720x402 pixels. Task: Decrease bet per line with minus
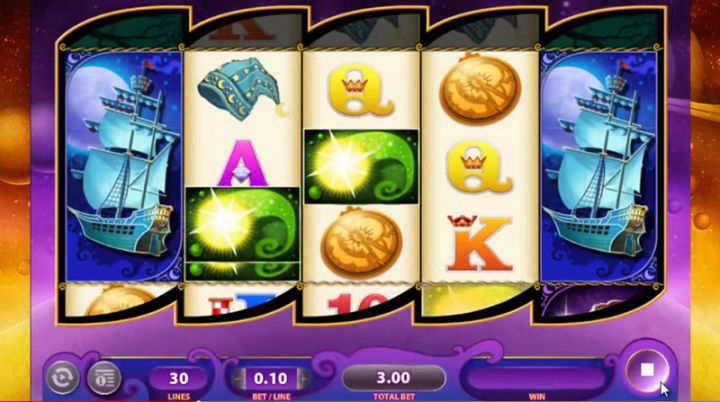(238, 379)
